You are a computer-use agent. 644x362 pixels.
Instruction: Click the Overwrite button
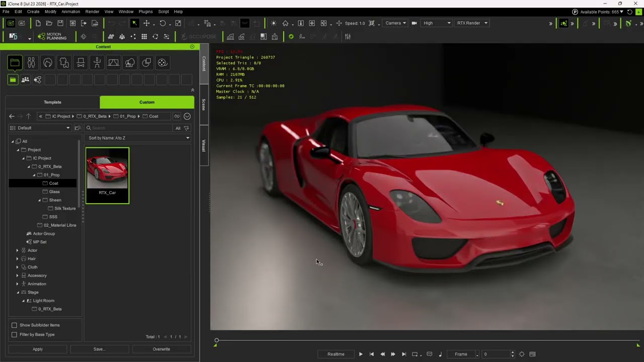[x=162, y=349]
